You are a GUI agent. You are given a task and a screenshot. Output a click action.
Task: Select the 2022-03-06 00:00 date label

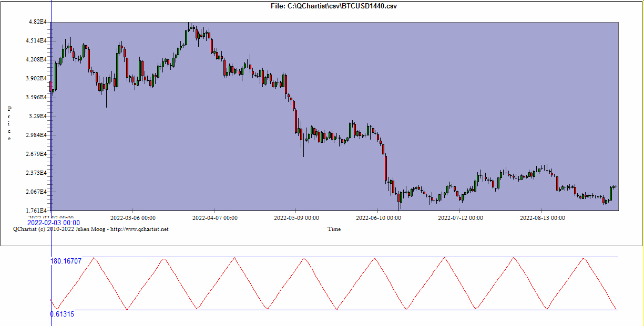pyautogui.click(x=132, y=218)
